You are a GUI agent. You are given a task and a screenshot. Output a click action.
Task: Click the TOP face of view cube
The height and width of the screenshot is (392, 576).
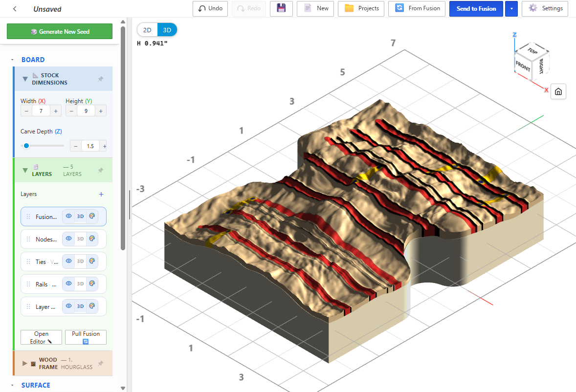click(532, 51)
